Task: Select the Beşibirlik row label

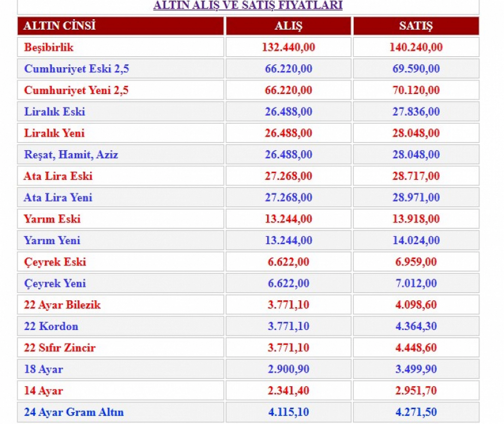Action: [49, 47]
